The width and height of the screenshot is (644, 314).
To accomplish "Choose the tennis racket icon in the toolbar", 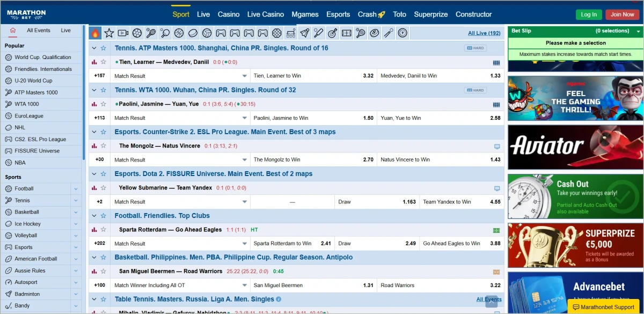I will [151, 33].
